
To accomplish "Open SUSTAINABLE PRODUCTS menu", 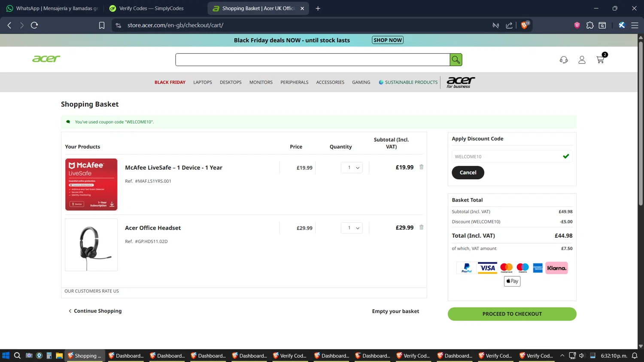I will pyautogui.click(x=408, y=82).
